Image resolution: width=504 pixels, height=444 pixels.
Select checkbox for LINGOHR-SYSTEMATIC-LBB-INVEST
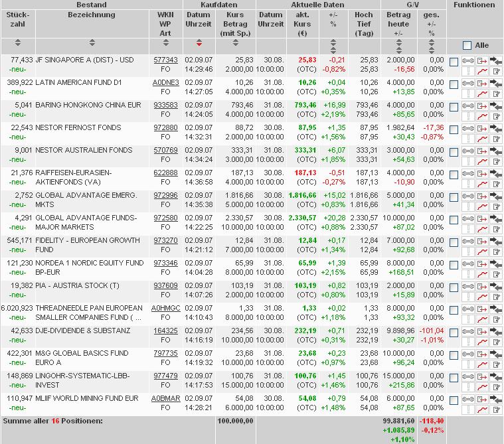[x=454, y=378]
